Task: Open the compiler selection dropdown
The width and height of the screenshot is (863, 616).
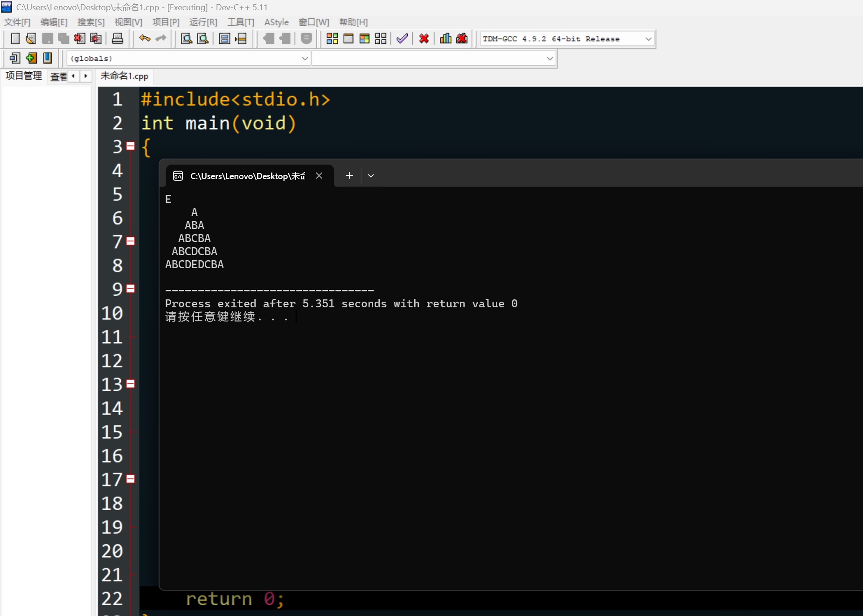Action: click(x=648, y=39)
